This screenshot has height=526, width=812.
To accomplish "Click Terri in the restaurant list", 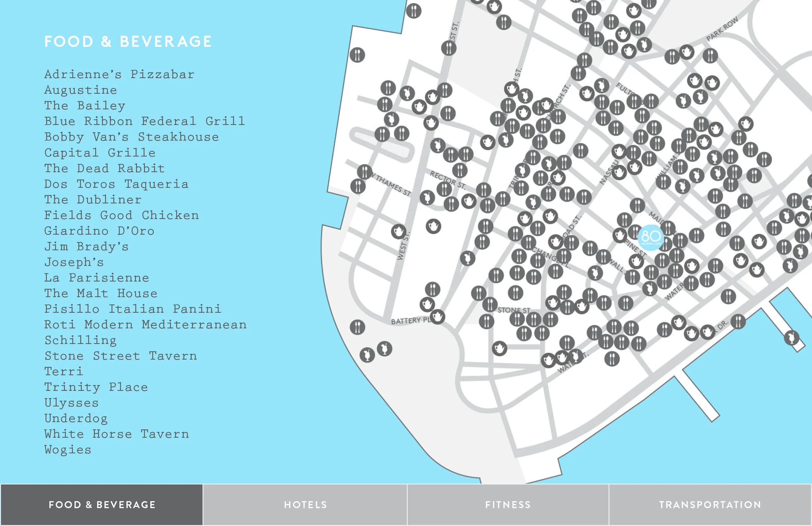I will coord(64,372).
